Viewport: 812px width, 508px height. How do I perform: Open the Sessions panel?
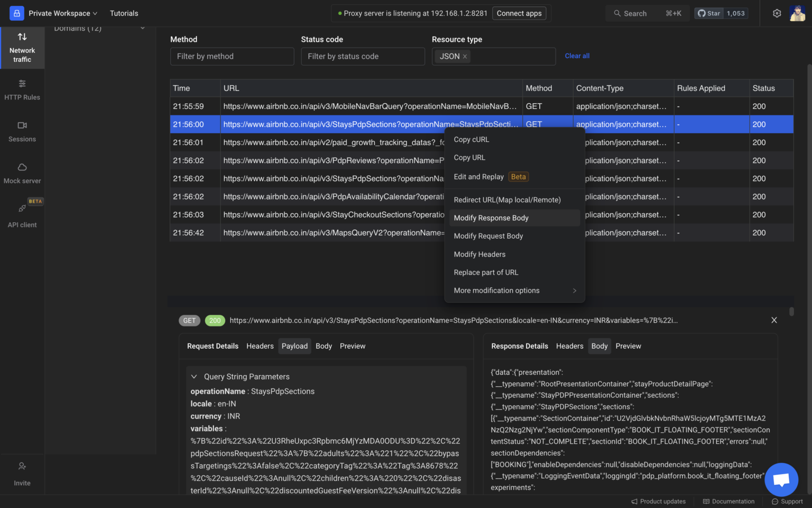click(x=22, y=131)
